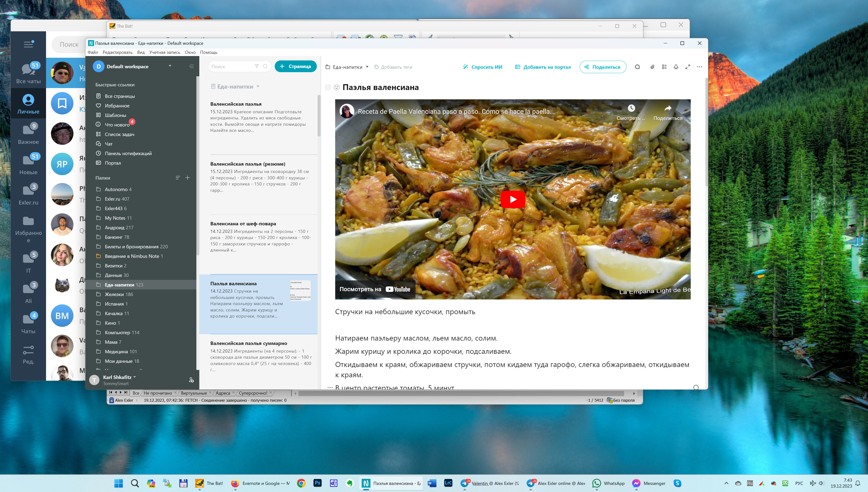This screenshot has width=868, height=492.
Task: Expand the Еда-напитки list header dropdown
Action: 258,87
